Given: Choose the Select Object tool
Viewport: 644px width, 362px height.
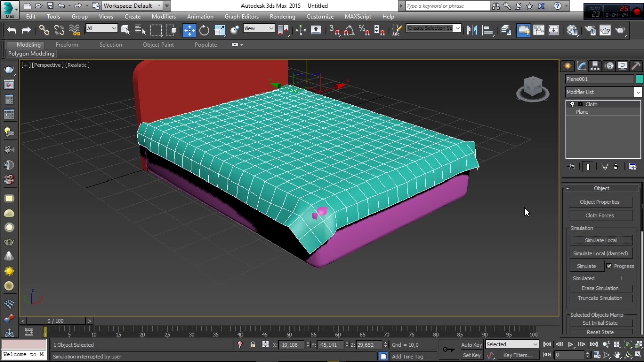Looking at the screenshot, I should point(126,30).
